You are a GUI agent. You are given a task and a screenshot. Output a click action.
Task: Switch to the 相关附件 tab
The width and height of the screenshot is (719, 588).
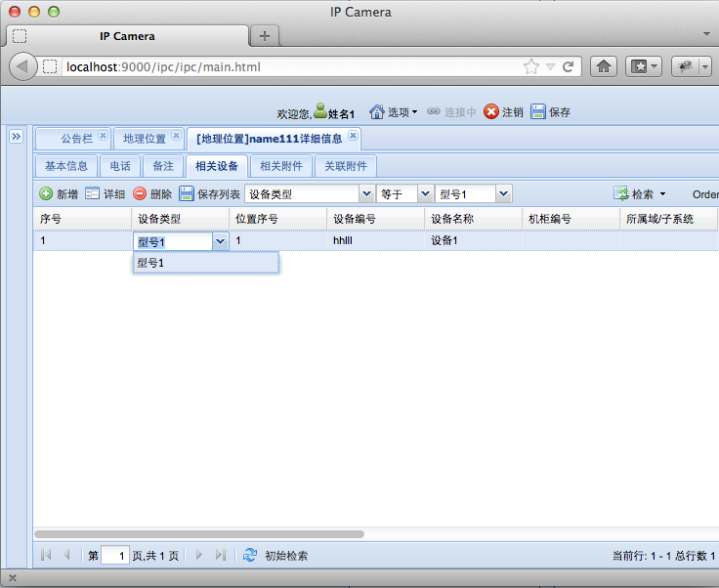280,166
